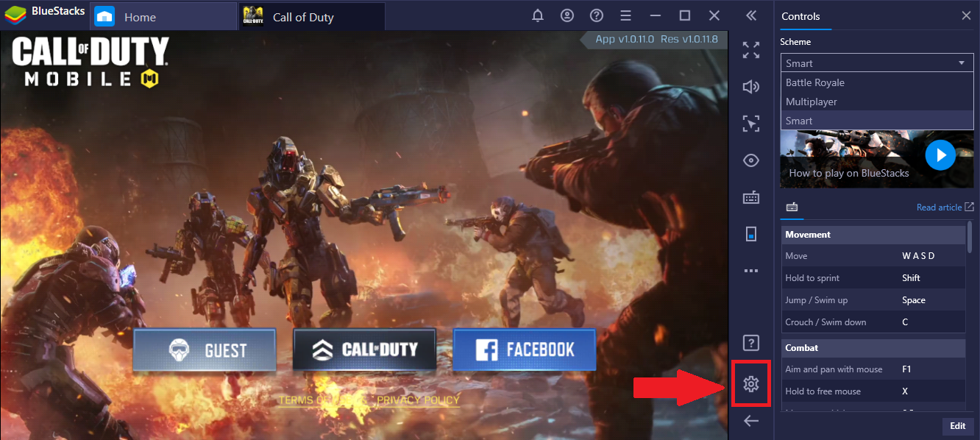
Task: Open the keyboard controls icon in sidebar
Action: (x=751, y=197)
